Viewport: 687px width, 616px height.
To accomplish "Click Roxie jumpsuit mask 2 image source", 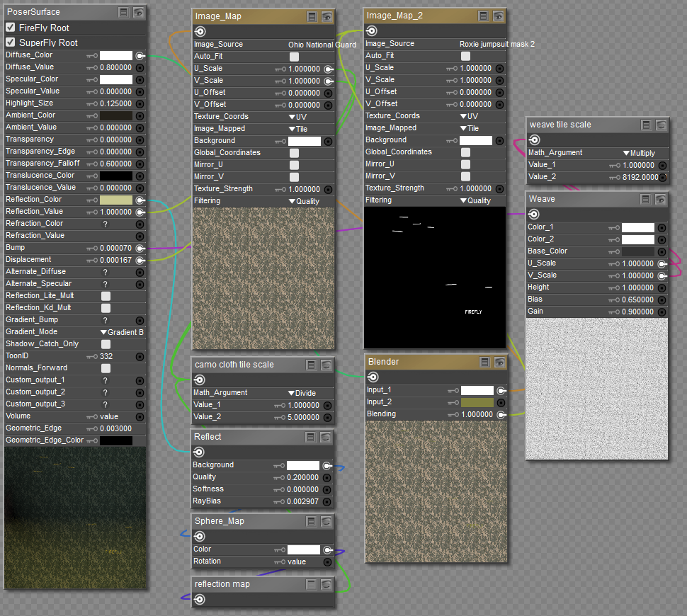I will tap(496, 44).
